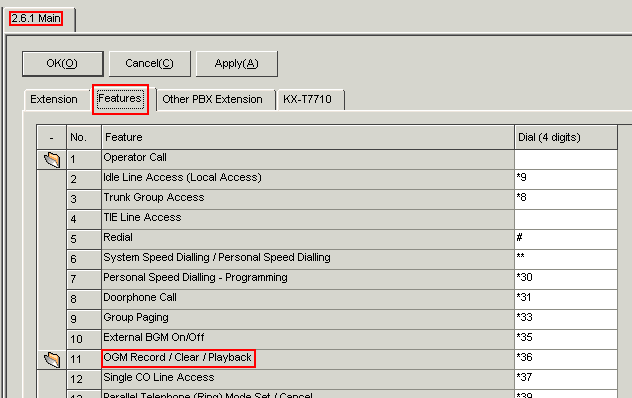Edit the Redial dial code #
Image resolution: width=632 pixels, height=398 pixels.
[x=566, y=239]
